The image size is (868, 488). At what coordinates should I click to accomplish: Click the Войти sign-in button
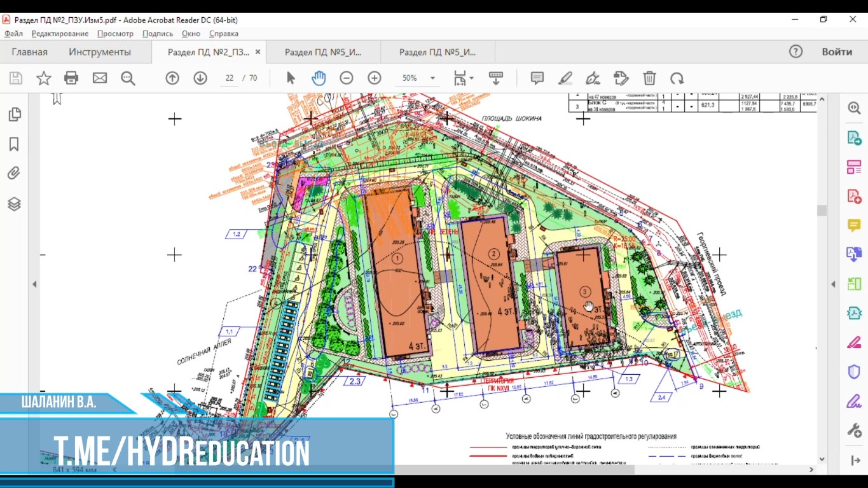coord(837,52)
